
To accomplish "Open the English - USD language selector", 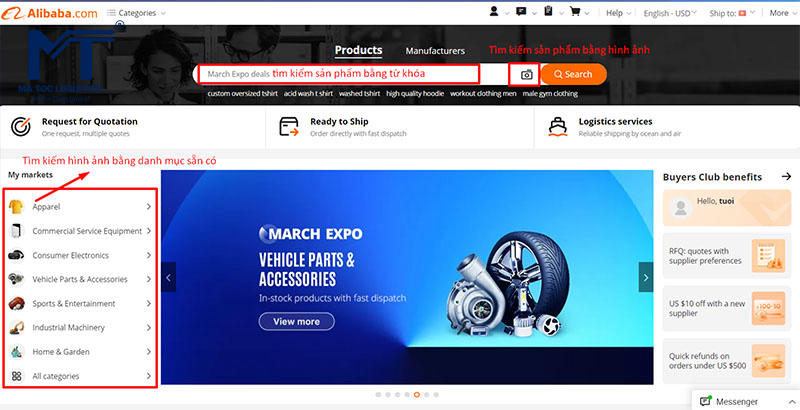I will [x=670, y=13].
